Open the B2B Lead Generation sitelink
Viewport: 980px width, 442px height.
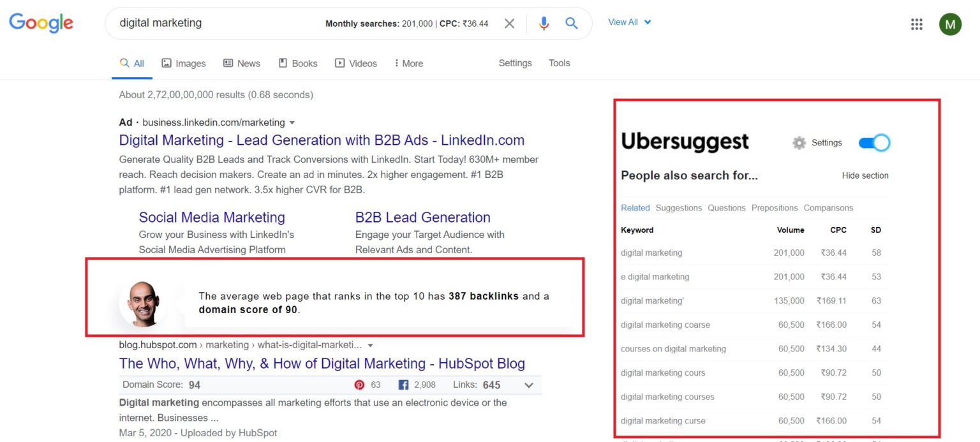[423, 217]
